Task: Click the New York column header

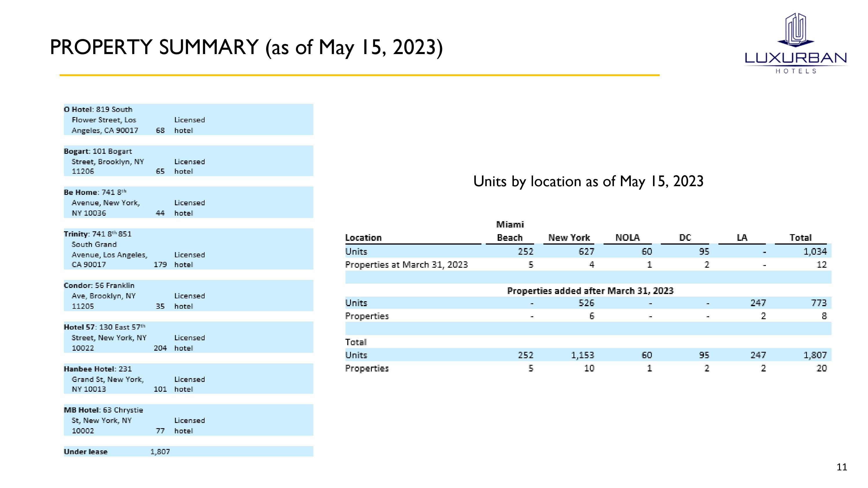Action: click(x=569, y=238)
